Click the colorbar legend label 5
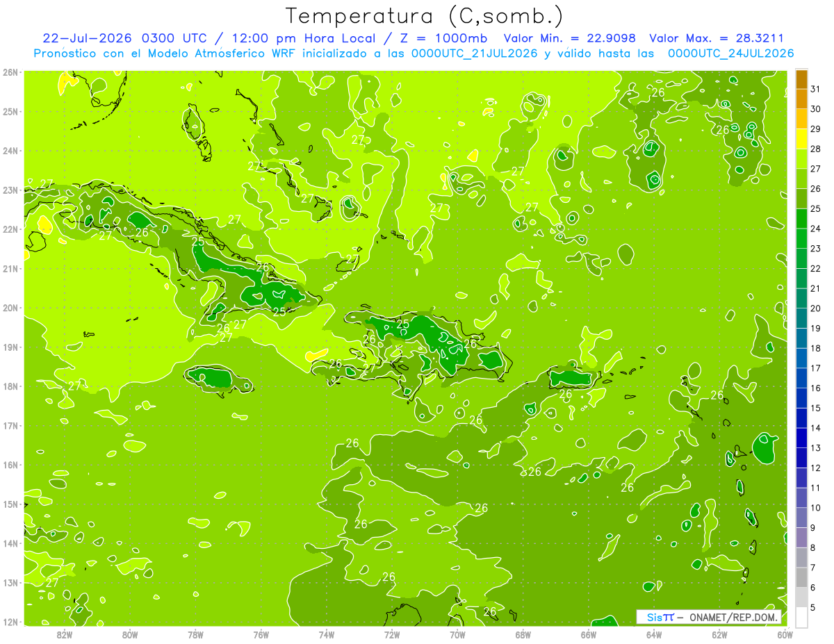The image size is (834, 644). pos(813,607)
